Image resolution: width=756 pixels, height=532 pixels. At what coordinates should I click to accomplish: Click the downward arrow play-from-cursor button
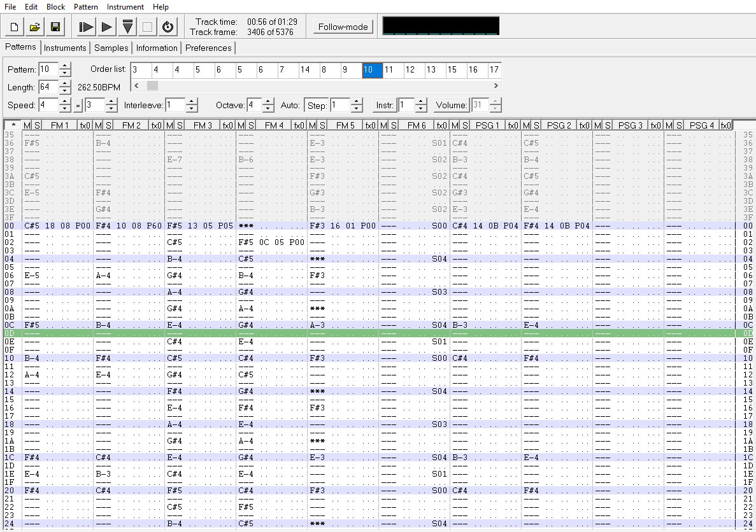127,27
